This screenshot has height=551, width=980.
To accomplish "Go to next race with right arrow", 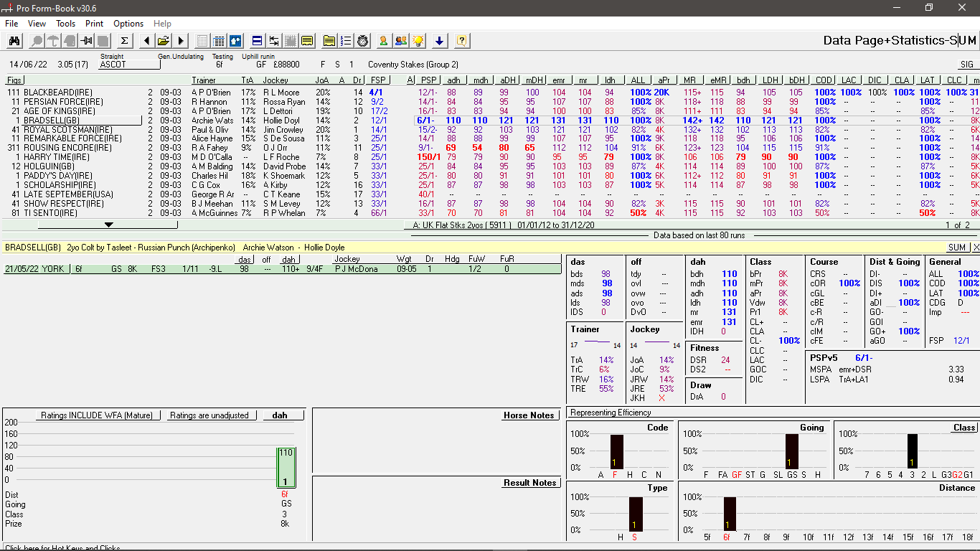I will (181, 41).
